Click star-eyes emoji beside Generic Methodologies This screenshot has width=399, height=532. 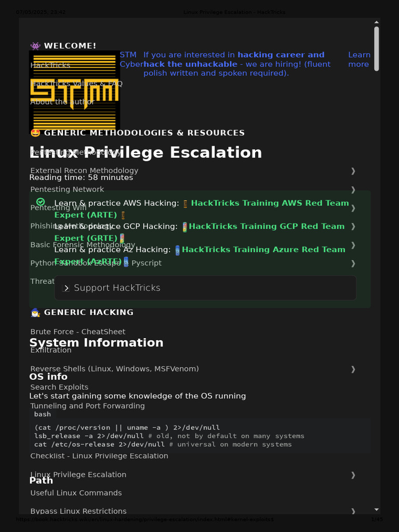[x=35, y=132]
